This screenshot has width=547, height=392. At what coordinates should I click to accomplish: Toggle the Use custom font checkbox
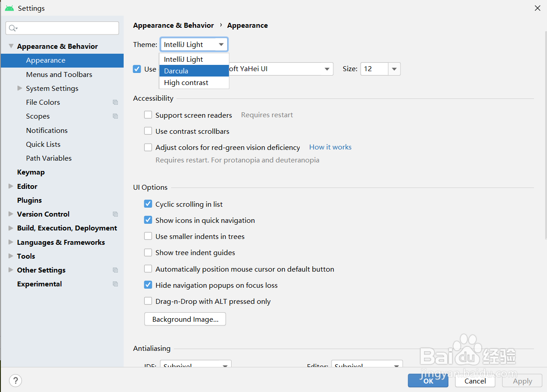click(x=137, y=69)
